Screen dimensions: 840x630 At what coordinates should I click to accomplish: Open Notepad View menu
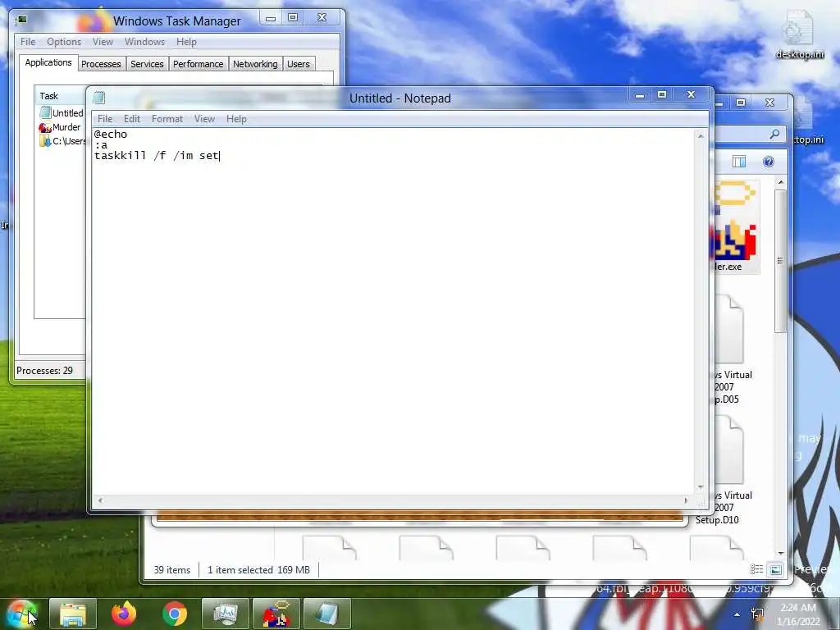[204, 119]
